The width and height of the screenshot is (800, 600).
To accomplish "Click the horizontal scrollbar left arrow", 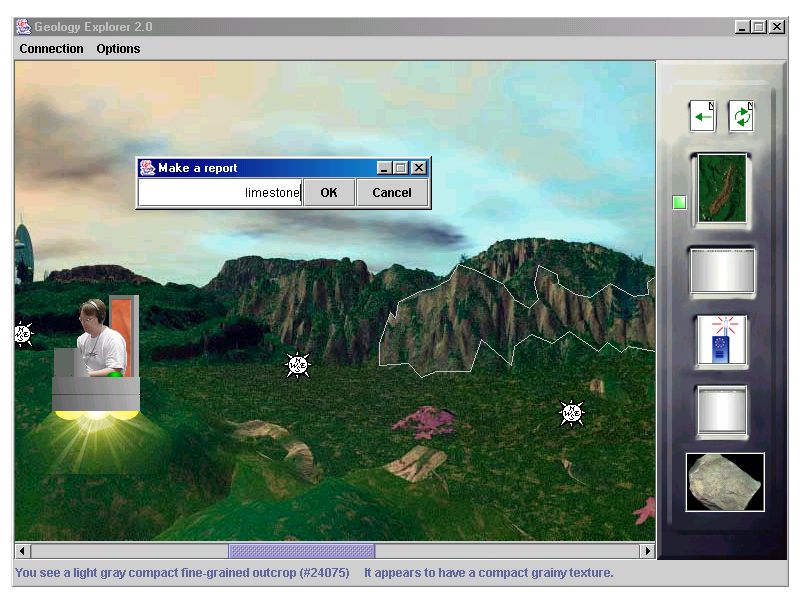I will [22, 551].
